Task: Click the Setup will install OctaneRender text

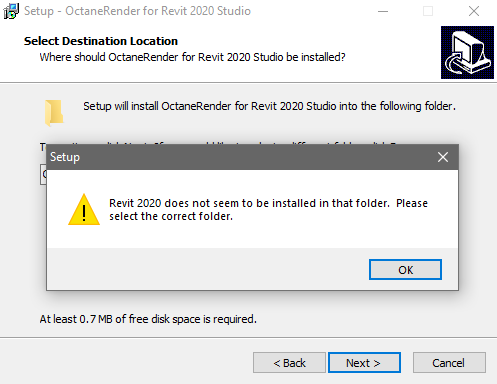Action: (x=269, y=106)
